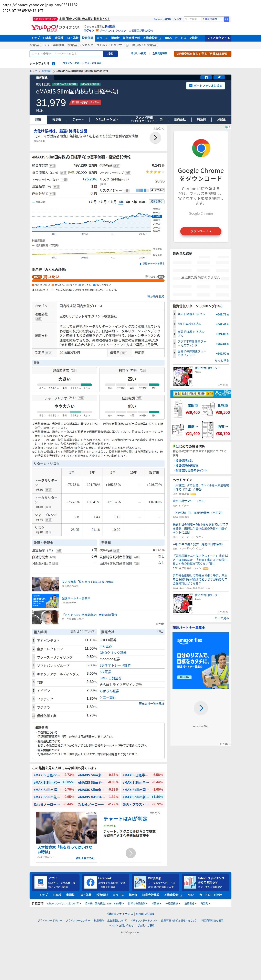Click the 用語 badge beside 純資産残高
This screenshot has width=261, height=980.
[52, 166]
